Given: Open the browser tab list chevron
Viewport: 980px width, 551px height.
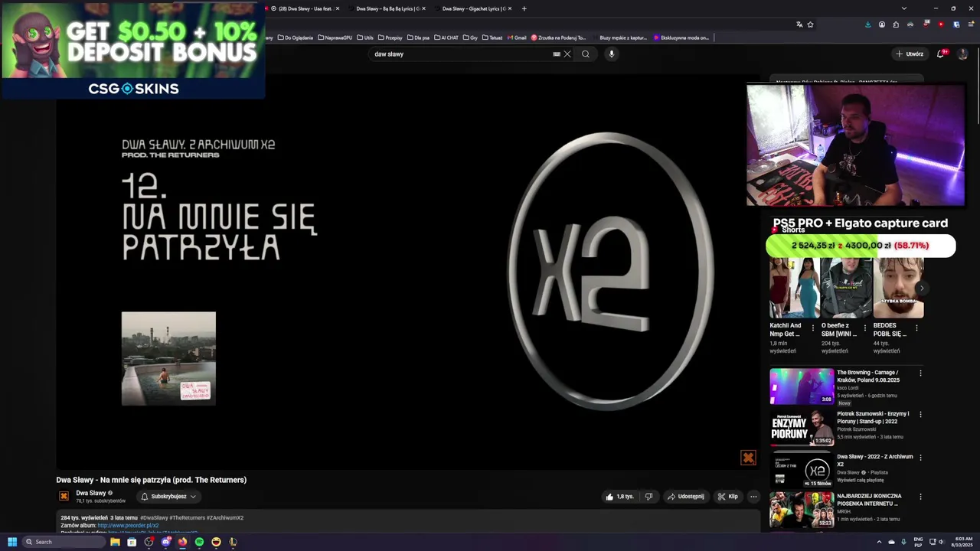Looking at the screenshot, I should pos(904,8).
